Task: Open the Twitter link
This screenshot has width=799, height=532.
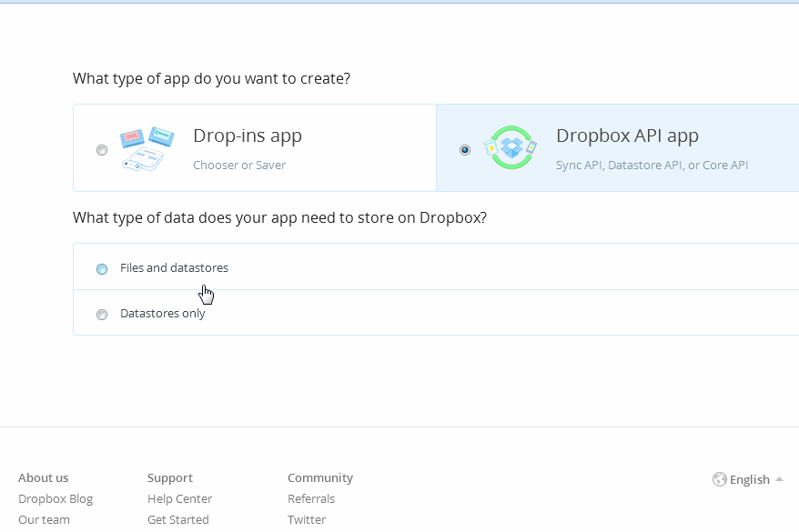Action: [x=307, y=520]
